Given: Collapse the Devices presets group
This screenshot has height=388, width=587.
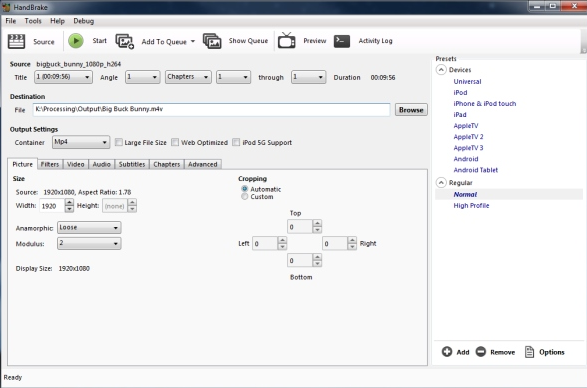Looking at the screenshot, I should pos(441,70).
